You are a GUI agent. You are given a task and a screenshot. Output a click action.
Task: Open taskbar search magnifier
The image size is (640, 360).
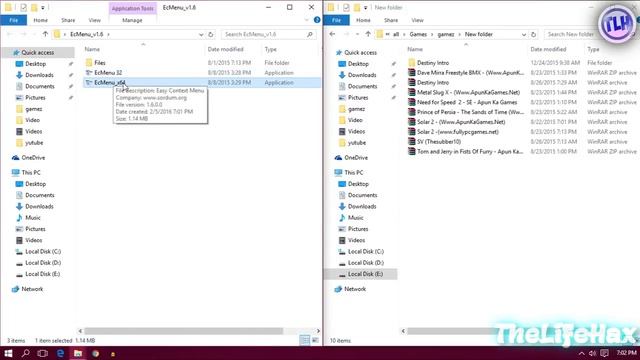click(25, 353)
